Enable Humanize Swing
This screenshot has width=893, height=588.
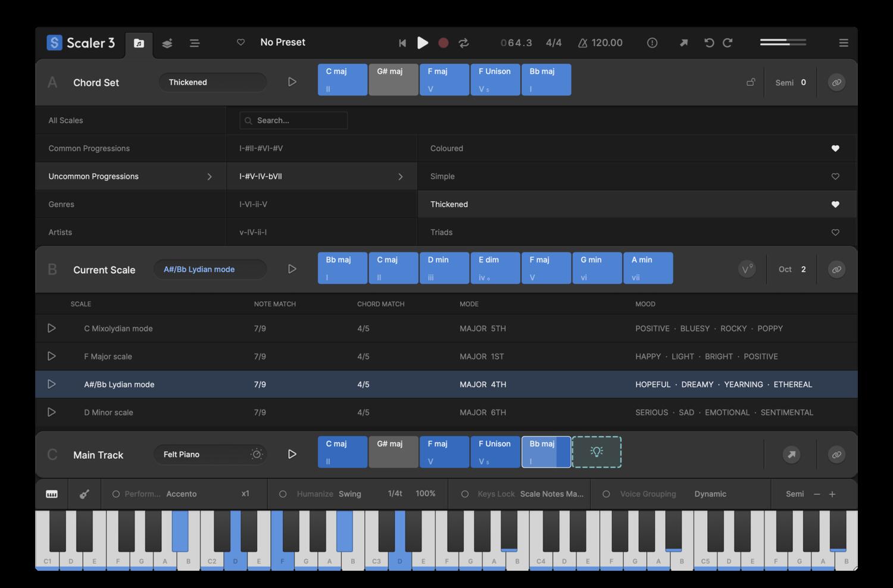282,494
